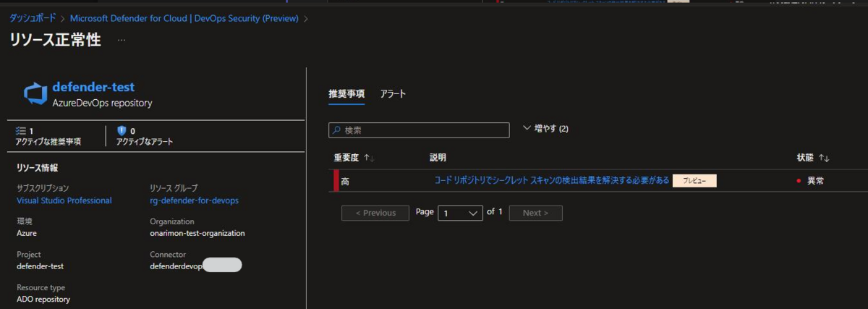Image resolution: width=868 pixels, height=309 pixels.
Task: Switch to the アラート tab
Action: 393,94
